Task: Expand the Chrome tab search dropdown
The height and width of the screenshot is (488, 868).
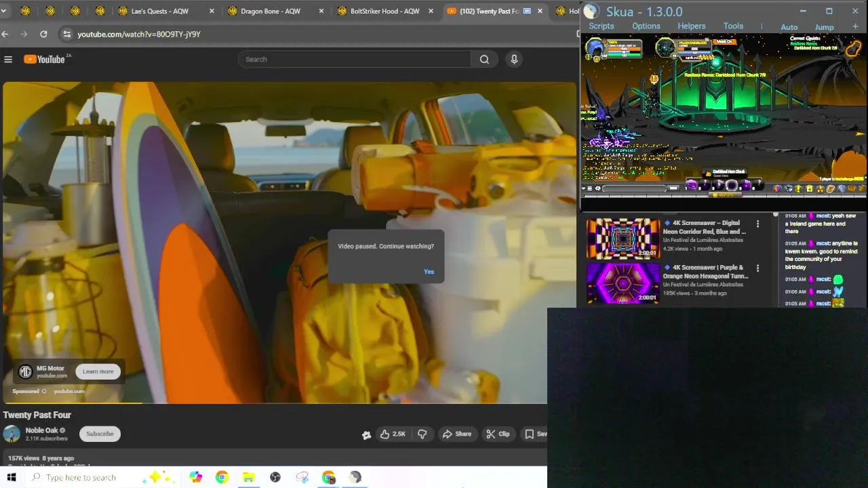Action: 3,11
